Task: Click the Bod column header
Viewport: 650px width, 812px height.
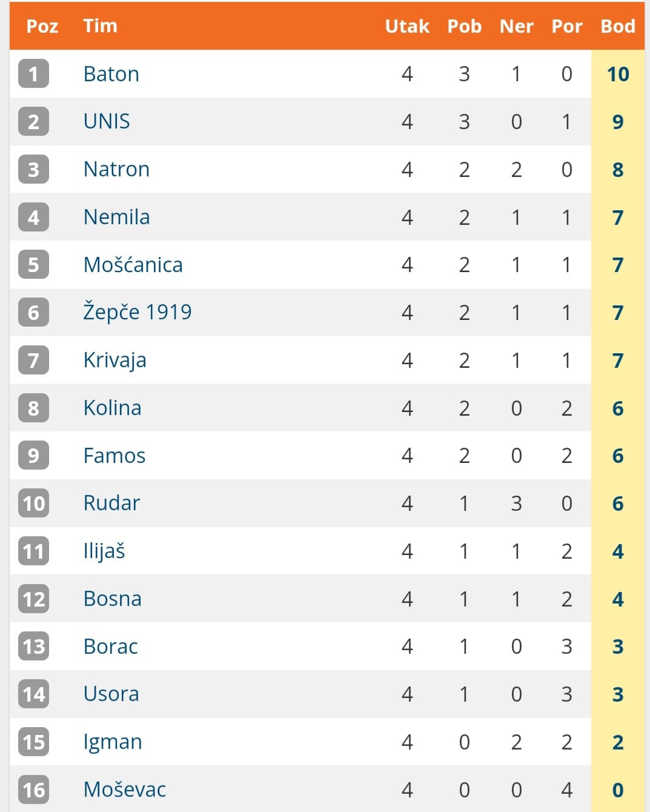Action: pyautogui.click(x=618, y=26)
